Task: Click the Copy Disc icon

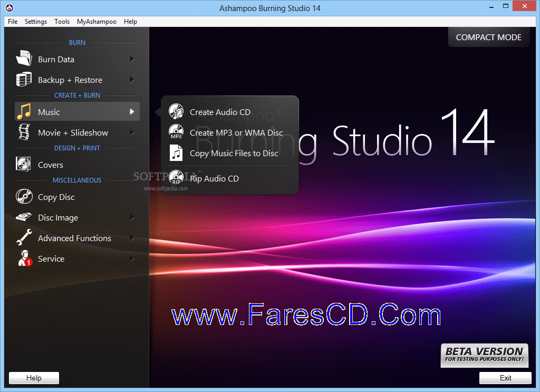Action: tap(24, 196)
